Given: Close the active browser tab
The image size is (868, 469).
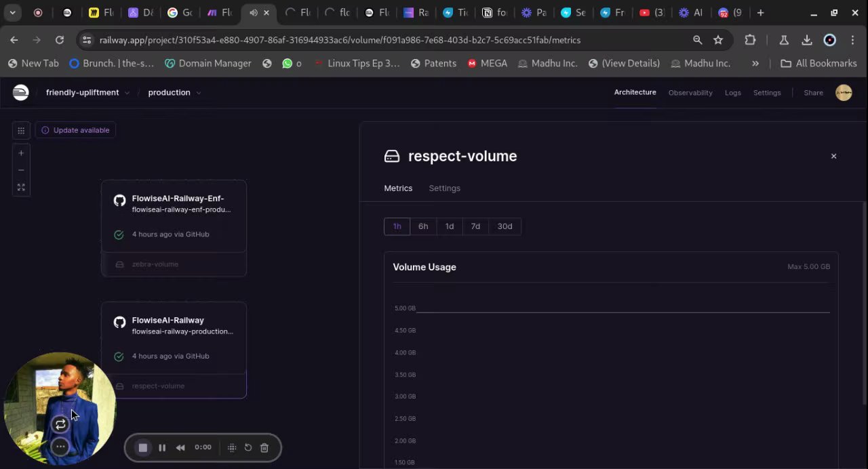Looking at the screenshot, I should (267, 12).
